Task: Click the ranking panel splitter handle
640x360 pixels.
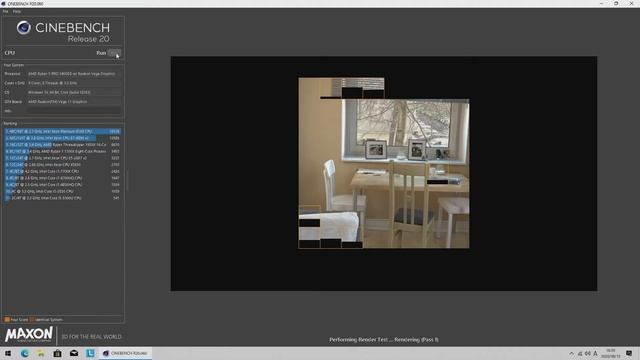Action: pyautogui.click(x=127, y=181)
